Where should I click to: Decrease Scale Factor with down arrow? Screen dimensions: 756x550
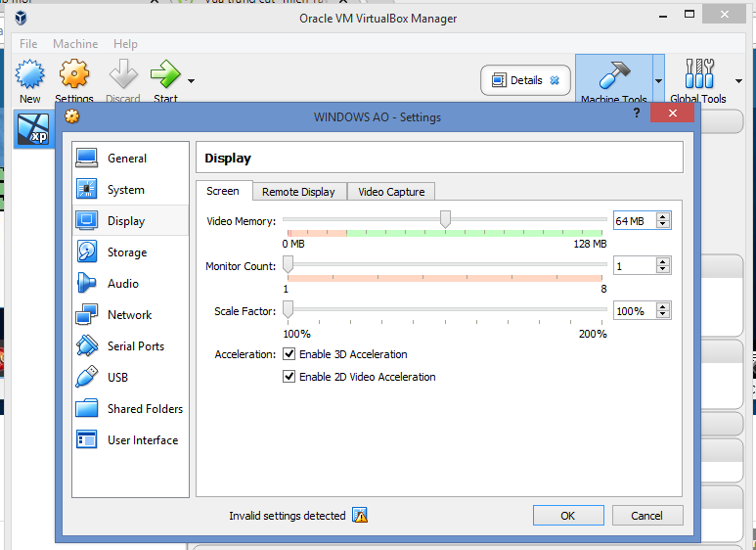(663, 314)
